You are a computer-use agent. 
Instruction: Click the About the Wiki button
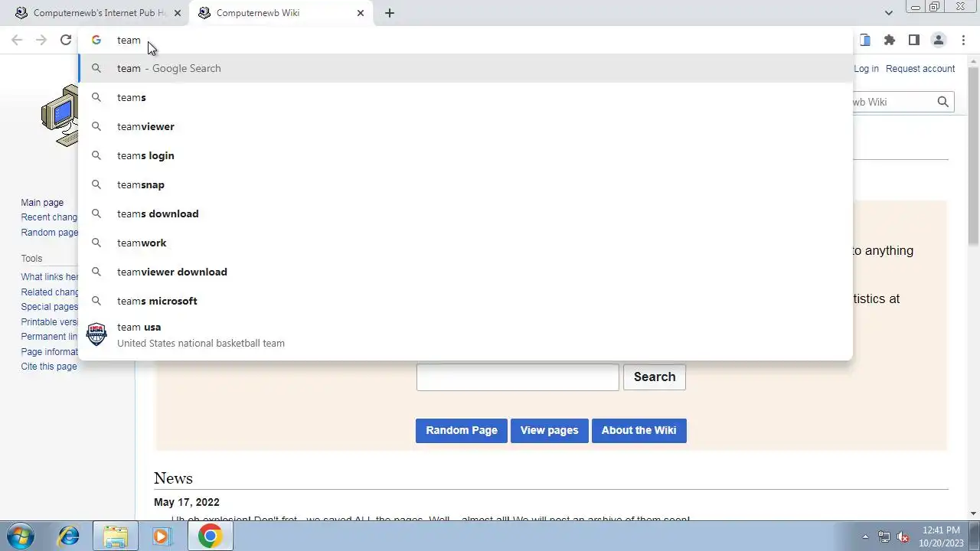coord(639,430)
